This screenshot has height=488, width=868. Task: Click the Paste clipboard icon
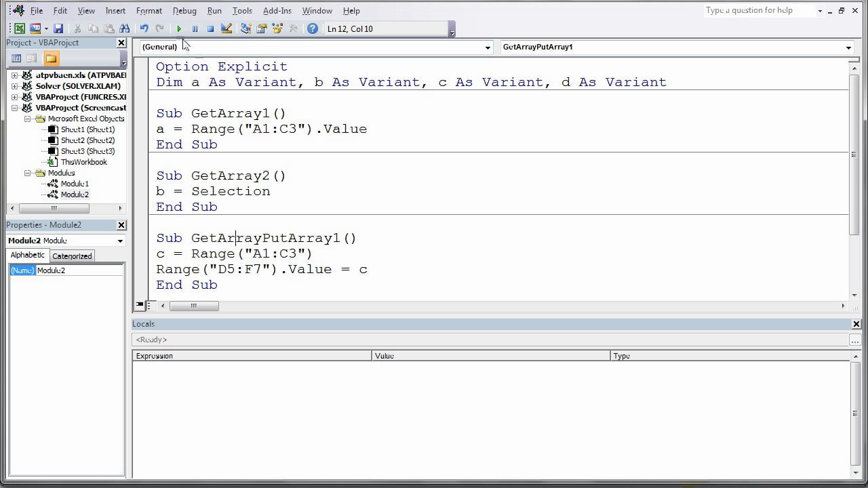point(108,28)
